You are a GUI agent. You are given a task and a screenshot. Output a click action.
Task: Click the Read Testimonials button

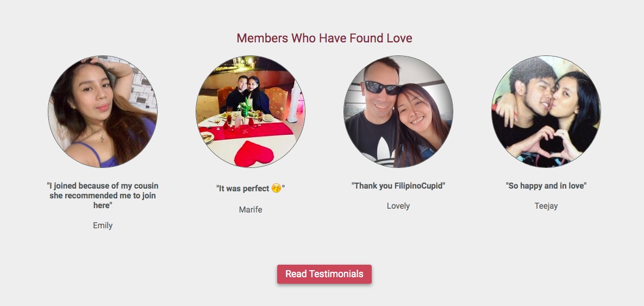[324, 274]
